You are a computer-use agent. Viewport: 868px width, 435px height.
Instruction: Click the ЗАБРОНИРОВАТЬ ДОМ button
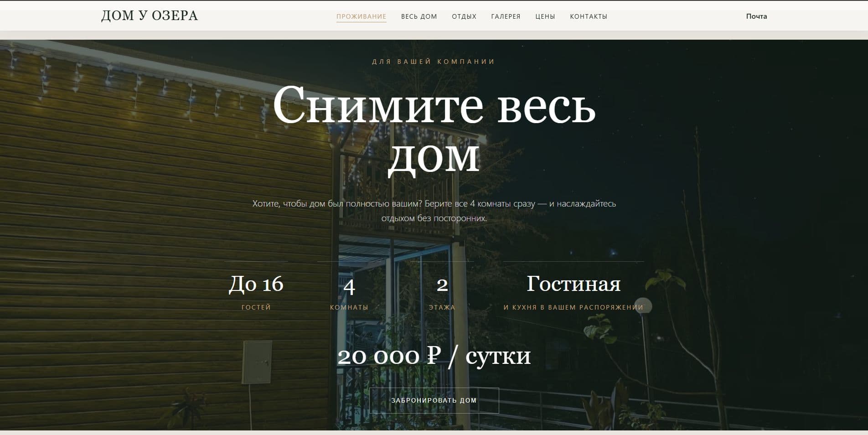(434, 400)
